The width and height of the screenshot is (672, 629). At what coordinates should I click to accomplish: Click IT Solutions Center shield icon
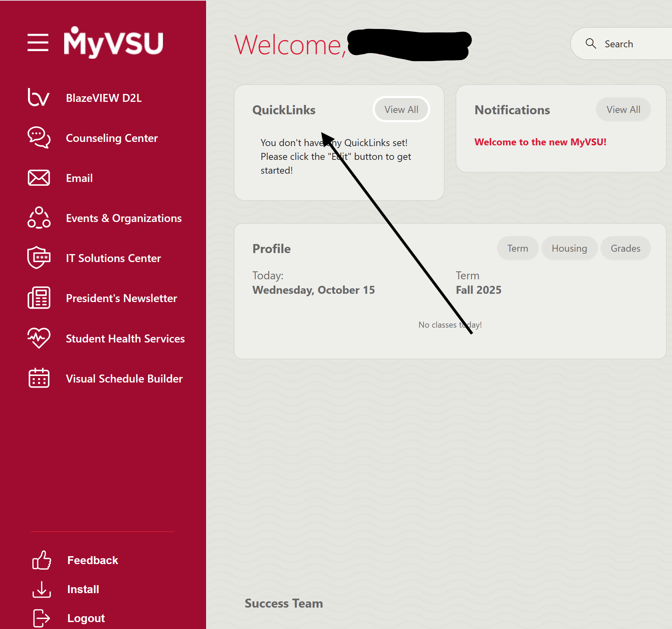click(x=39, y=258)
